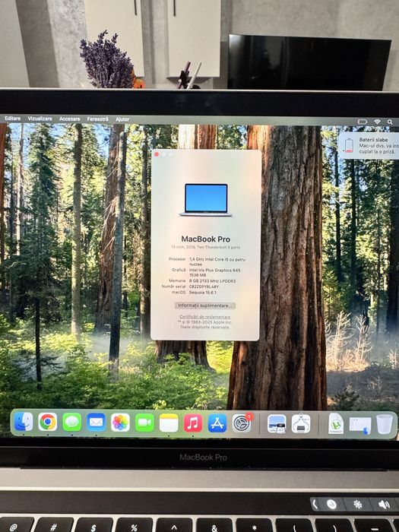Click the Memorie label
The height and width of the screenshot is (532, 399).
(x=177, y=280)
